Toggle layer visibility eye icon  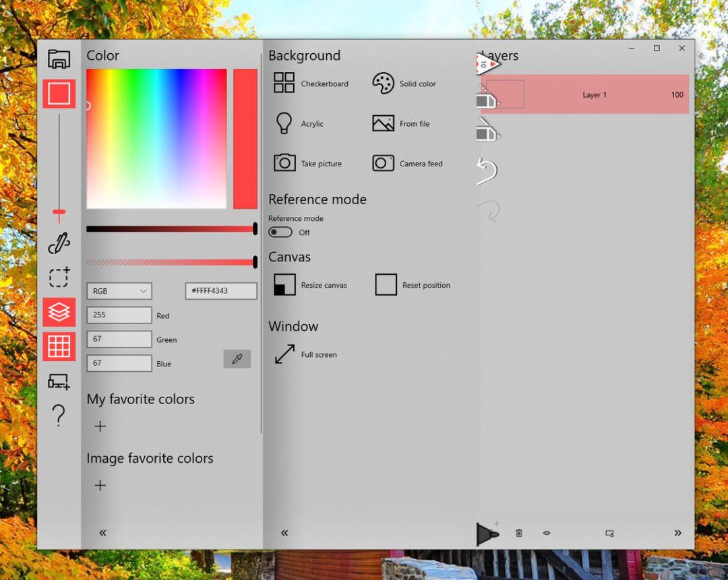(x=547, y=533)
